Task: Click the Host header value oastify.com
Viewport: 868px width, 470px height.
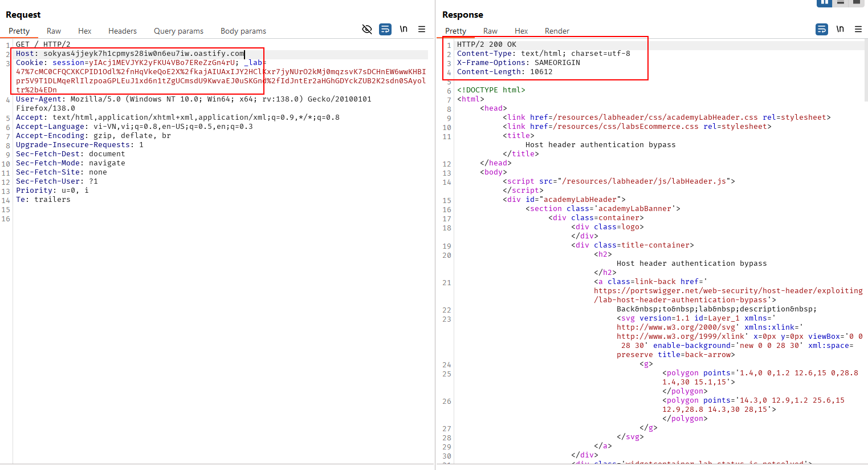Action: [x=144, y=54]
